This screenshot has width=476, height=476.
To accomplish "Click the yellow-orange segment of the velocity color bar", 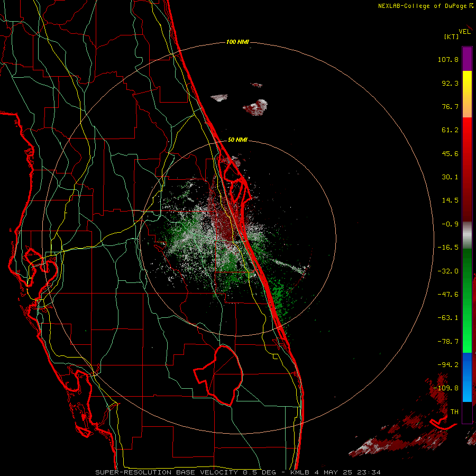I will [467, 94].
